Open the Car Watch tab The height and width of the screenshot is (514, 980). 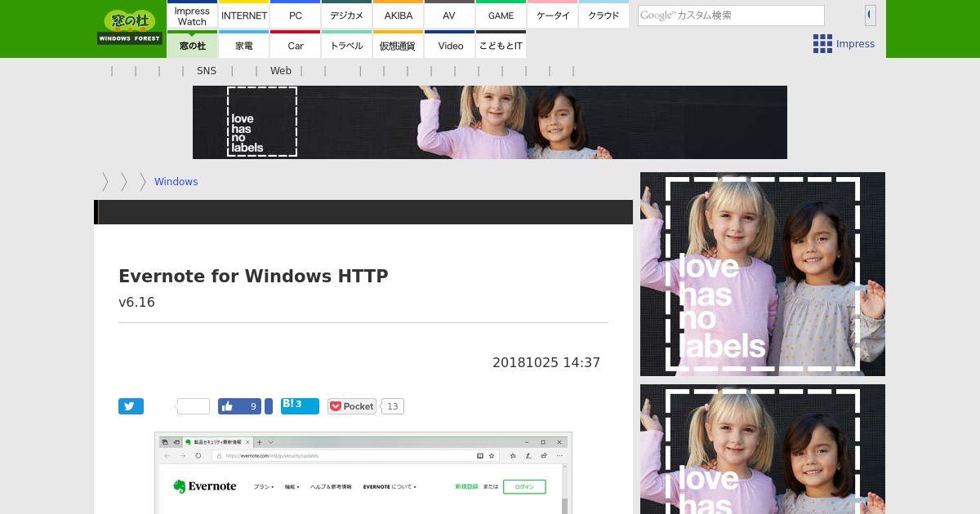pyautogui.click(x=296, y=45)
